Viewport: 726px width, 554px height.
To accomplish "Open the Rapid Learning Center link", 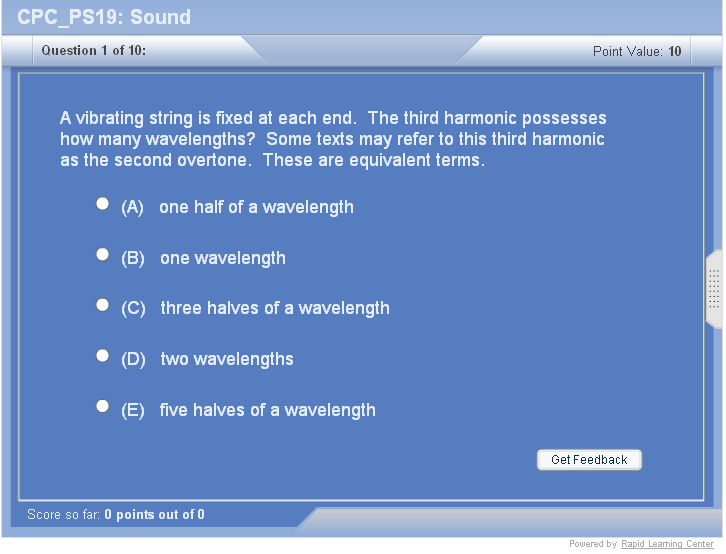I will [x=667, y=544].
